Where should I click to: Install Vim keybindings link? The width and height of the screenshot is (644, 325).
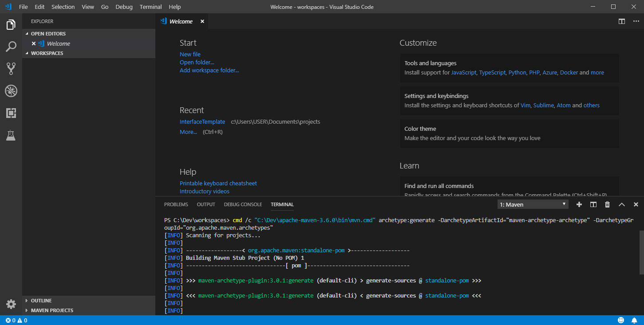(525, 105)
